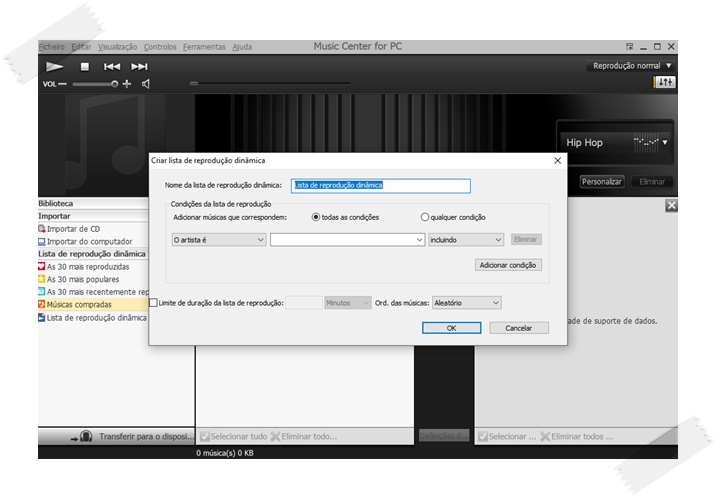Open the Ajuda menu
Screen dimensions: 717x497
[x=242, y=47]
